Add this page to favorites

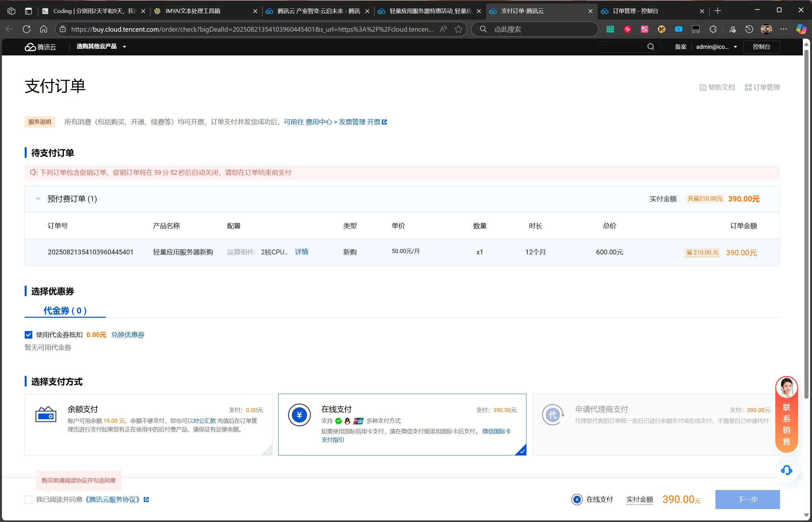(458, 29)
